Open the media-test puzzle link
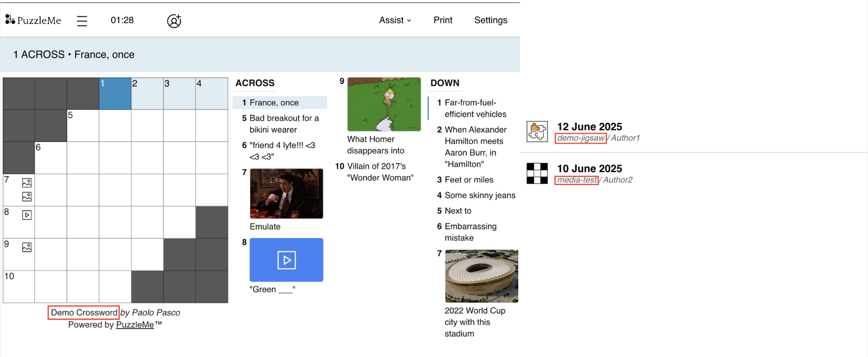 (x=577, y=180)
